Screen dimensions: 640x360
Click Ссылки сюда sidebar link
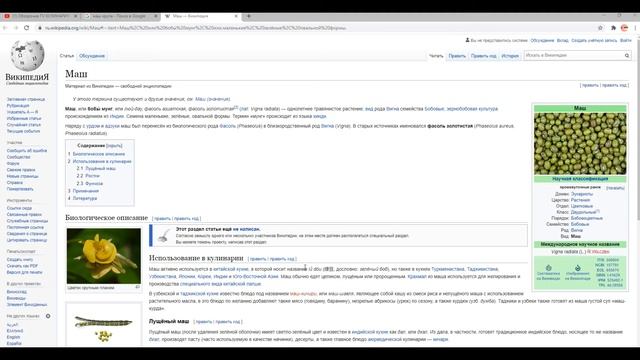(19, 208)
